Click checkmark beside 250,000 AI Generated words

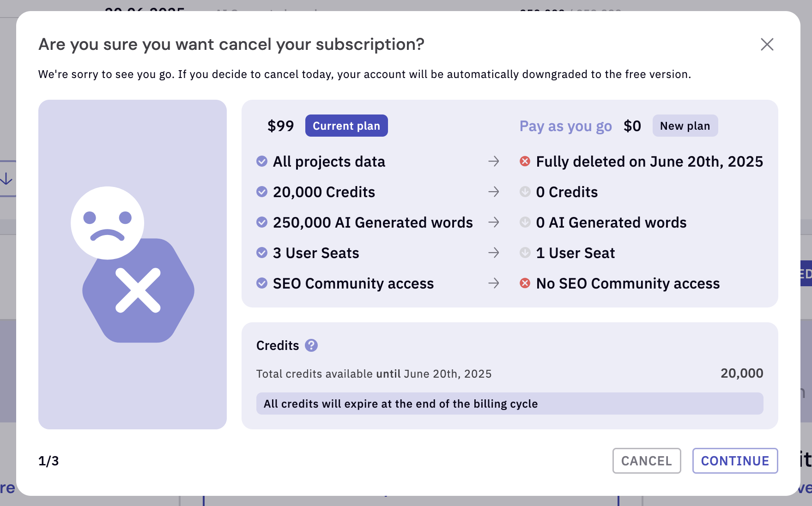coord(262,222)
